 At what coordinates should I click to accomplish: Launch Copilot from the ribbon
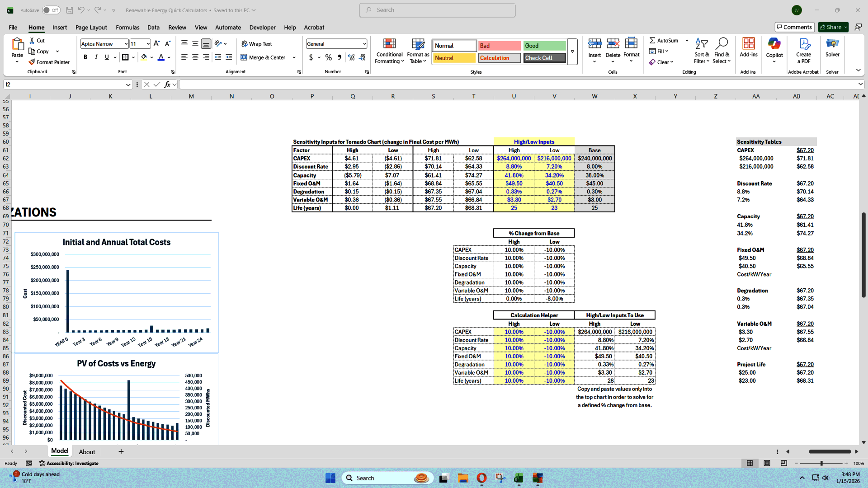774,50
